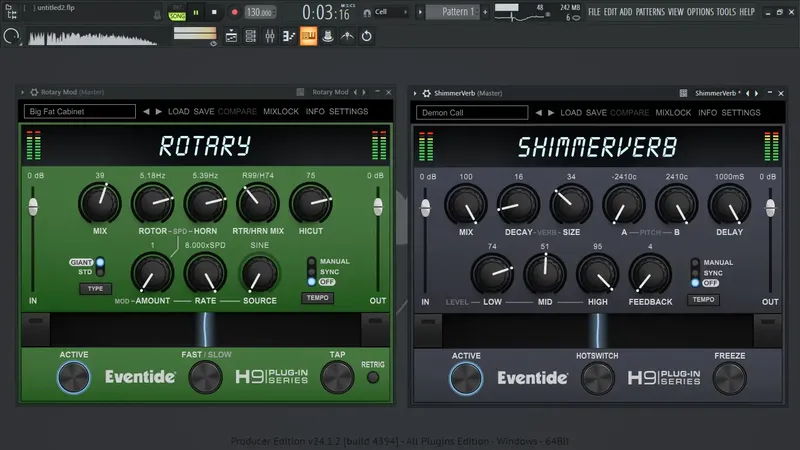The height and width of the screenshot is (450, 800).
Task: Click the Rotary IN level slider handle
Action: point(33,207)
